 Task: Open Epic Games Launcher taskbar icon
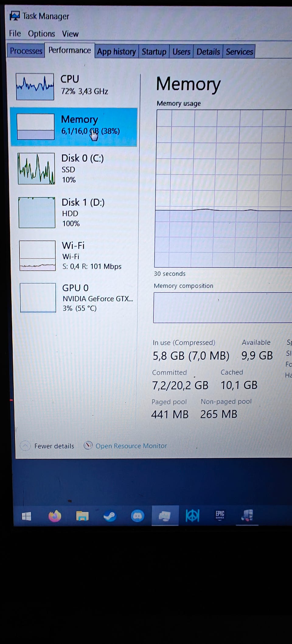220,515
